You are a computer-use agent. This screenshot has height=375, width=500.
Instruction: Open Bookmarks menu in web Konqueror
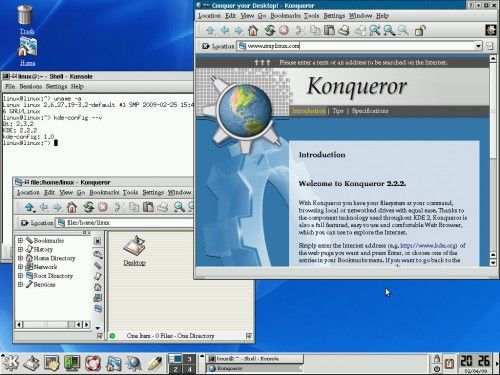[285, 16]
